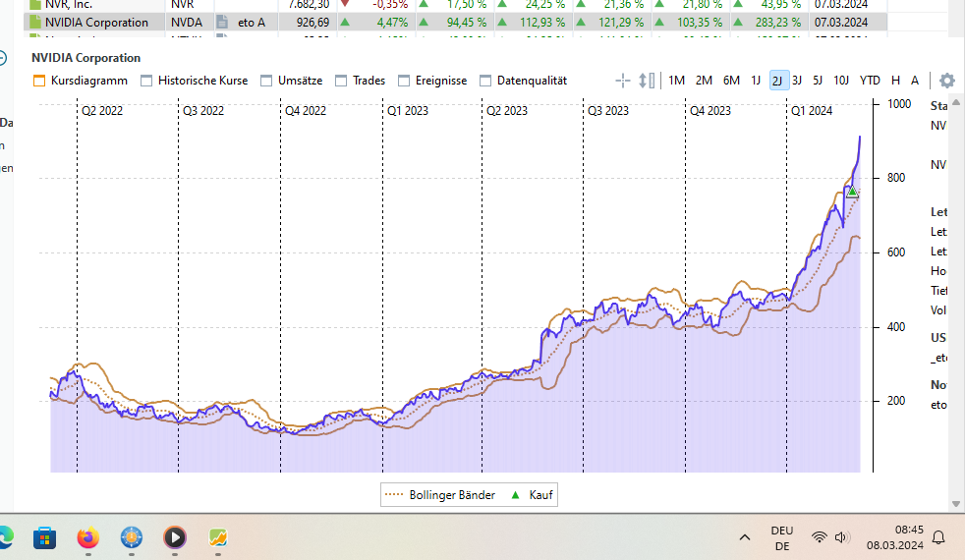The height and width of the screenshot is (560, 965).
Task: Click the NVDA ticker cell
Action: point(187,23)
